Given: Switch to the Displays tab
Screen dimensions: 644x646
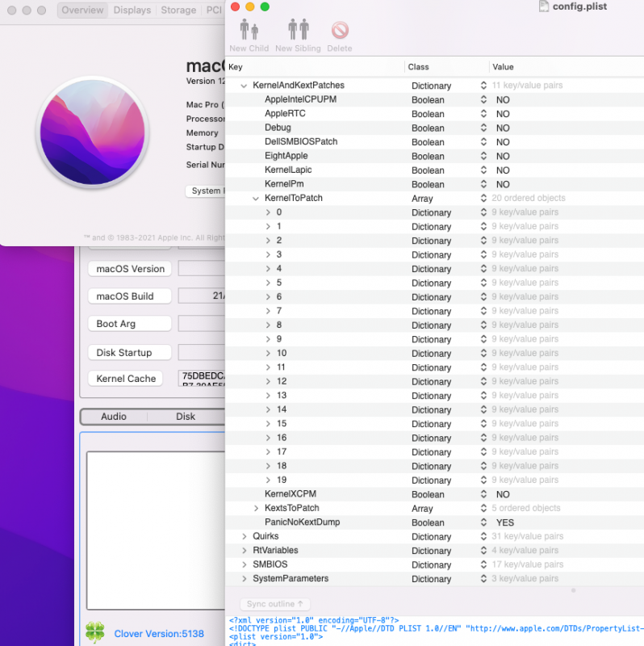Looking at the screenshot, I should 132,10.
